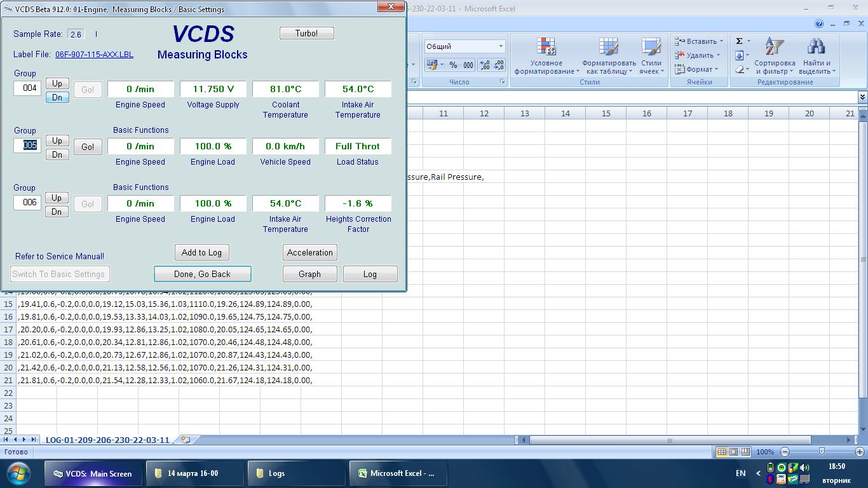
Task: Open Excel Help question mark icon
Action: click(820, 24)
